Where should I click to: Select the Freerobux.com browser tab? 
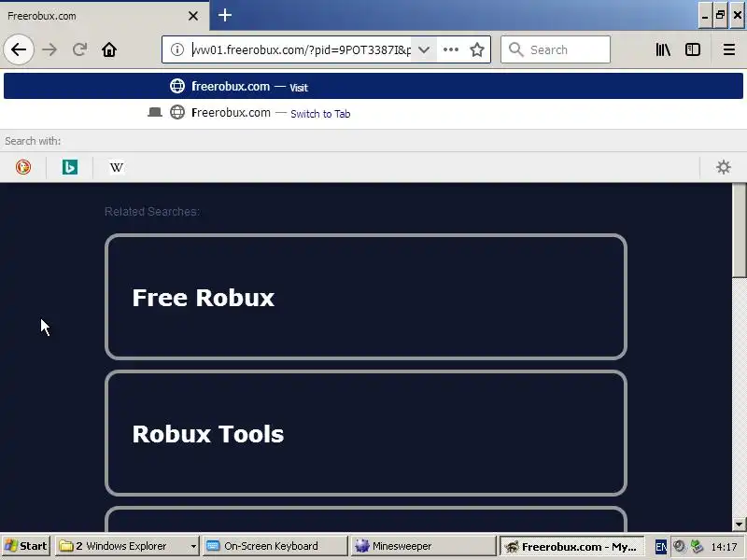(104, 16)
